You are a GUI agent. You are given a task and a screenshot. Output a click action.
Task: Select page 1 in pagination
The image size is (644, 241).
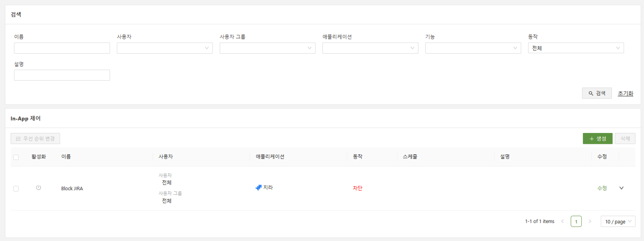click(576, 222)
